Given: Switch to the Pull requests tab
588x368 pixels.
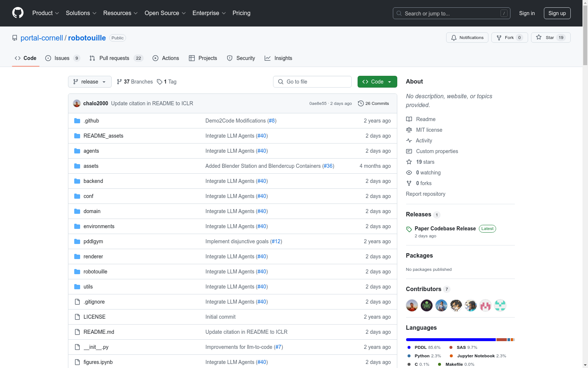Looking at the screenshot, I should tap(116, 58).
